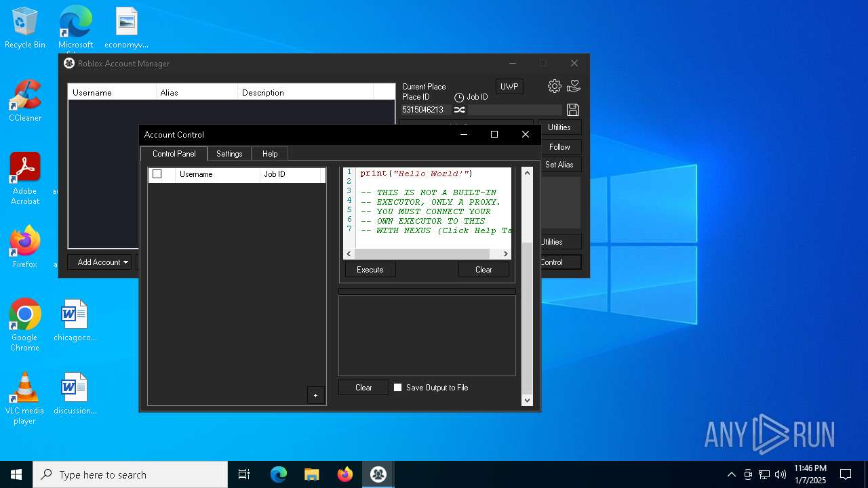Click Alias column header

click(197, 92)
